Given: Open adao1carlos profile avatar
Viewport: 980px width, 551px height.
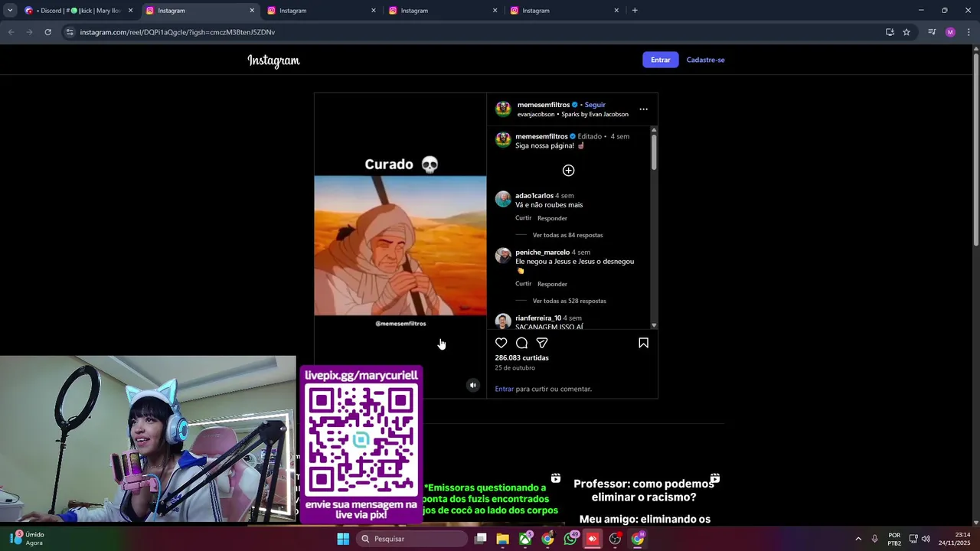Looking at the screenshot, I should click(x=503, y=199).
